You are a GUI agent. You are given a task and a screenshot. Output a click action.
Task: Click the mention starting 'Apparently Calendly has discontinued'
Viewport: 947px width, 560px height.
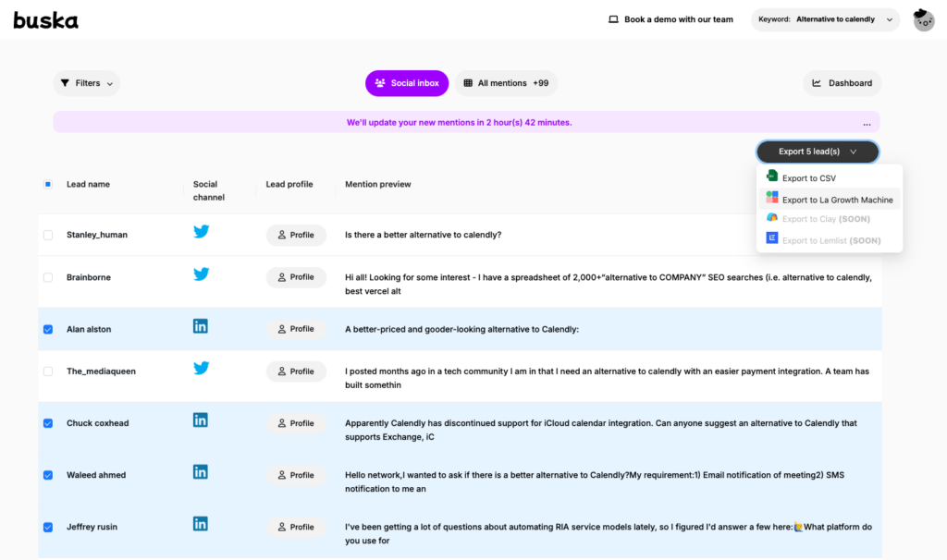click(601, 430)
